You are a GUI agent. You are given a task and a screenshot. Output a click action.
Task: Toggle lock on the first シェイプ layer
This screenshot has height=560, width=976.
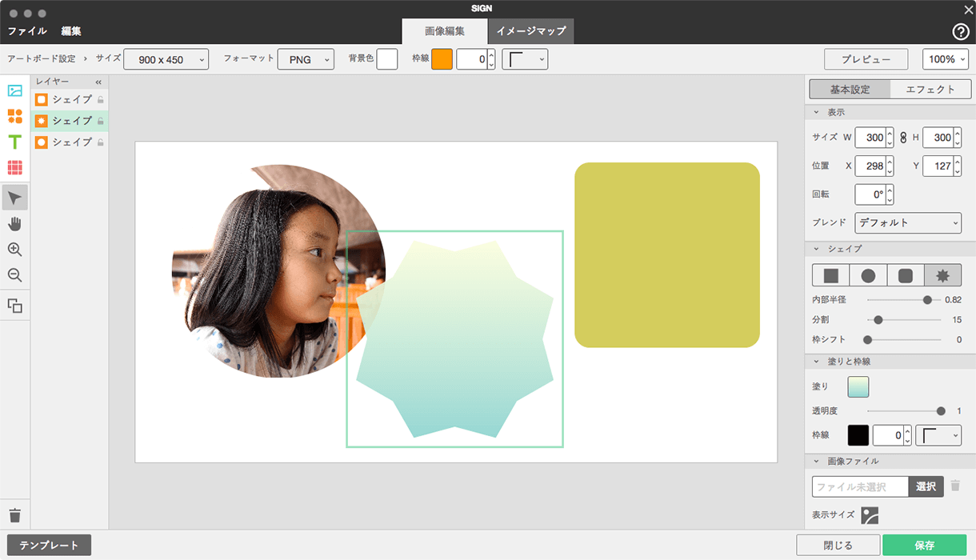click(x=101, y=100)
